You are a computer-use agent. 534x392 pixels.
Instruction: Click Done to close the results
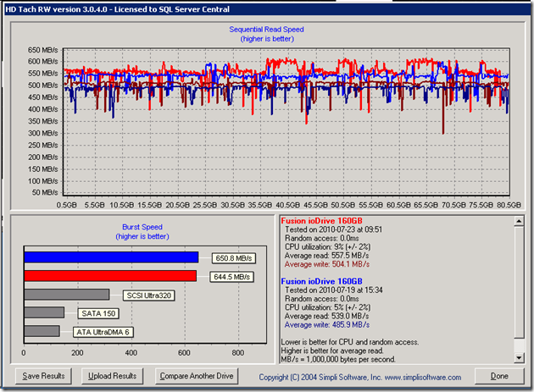tap(498, 376)
